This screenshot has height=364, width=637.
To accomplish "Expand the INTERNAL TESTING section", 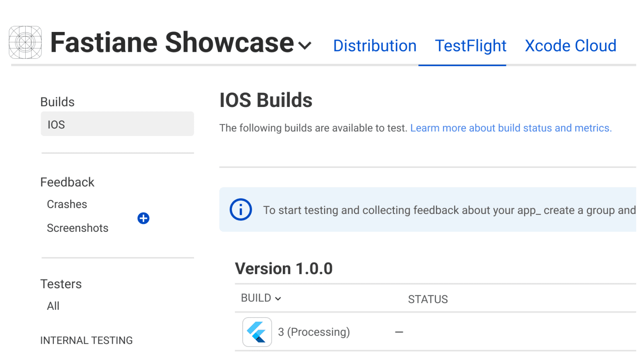I will 86,340.
